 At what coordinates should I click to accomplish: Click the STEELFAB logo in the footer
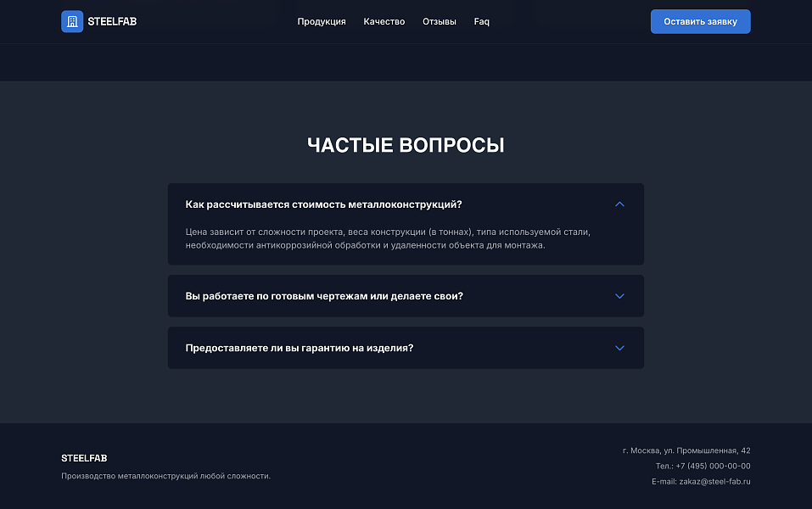(x=84, y=458)
